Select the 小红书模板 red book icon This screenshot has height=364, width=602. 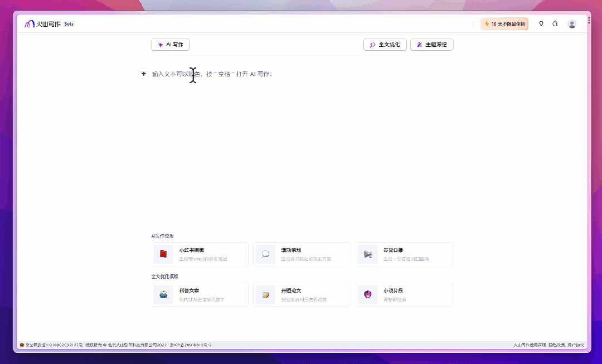coord(163,254)
